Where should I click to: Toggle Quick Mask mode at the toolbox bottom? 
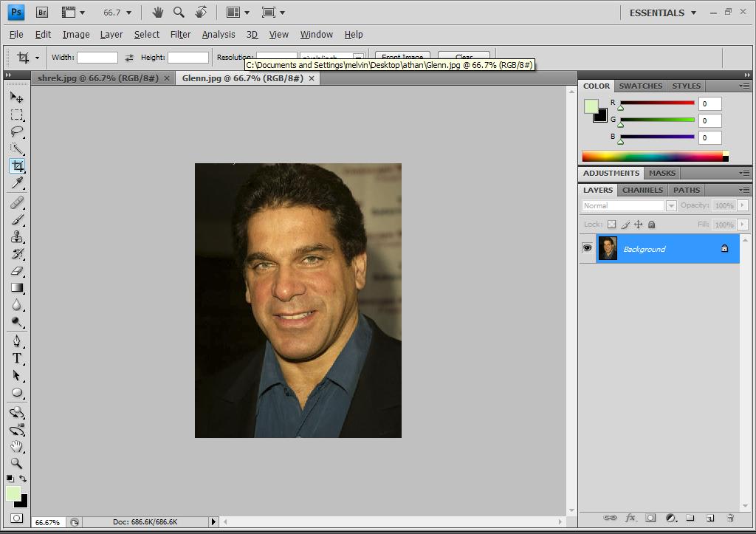tap(17, 518)
